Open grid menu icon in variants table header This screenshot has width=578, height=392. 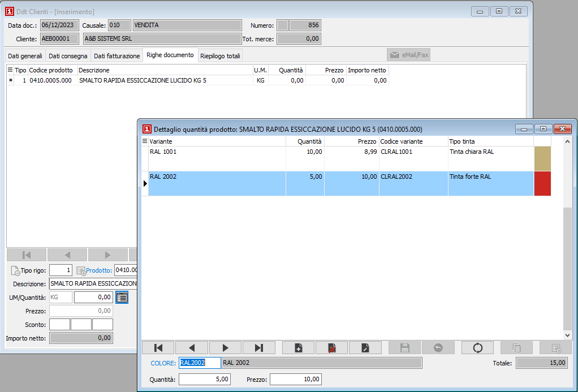pyautogui.click(x=145, y=141)
